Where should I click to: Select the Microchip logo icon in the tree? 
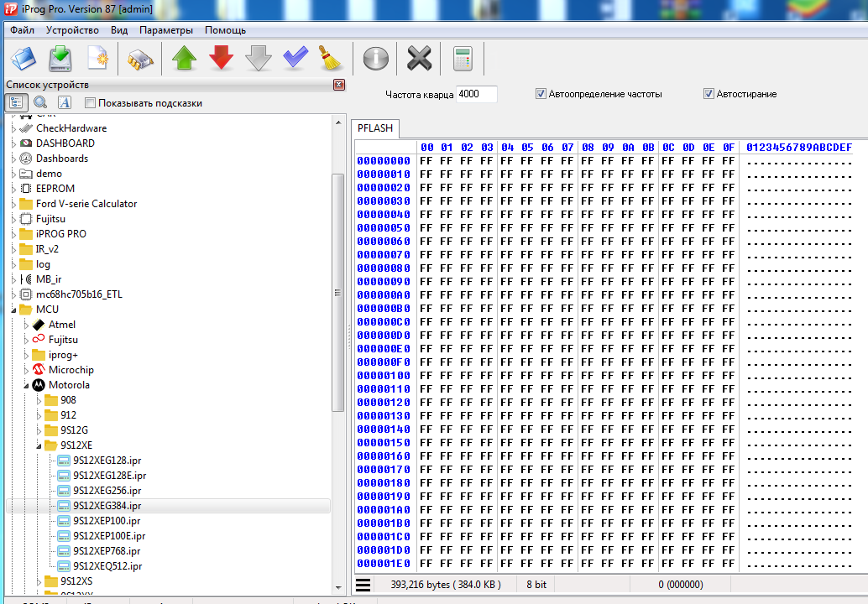[39, 369]
